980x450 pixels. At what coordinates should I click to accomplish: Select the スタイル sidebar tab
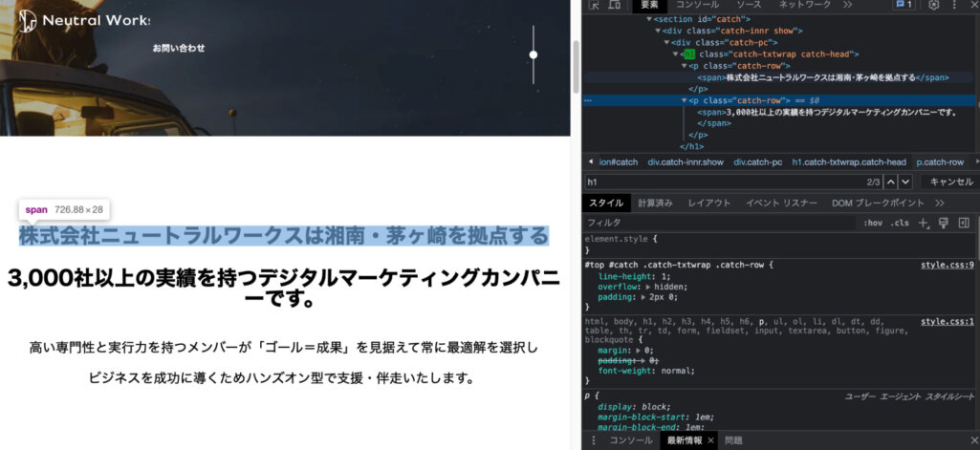coord(606,203)
